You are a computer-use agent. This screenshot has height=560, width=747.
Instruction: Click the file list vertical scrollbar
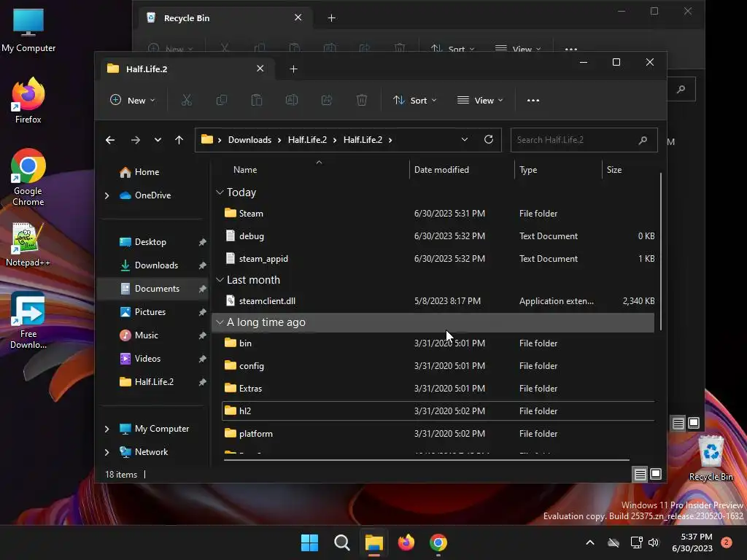tap(661, 252)
